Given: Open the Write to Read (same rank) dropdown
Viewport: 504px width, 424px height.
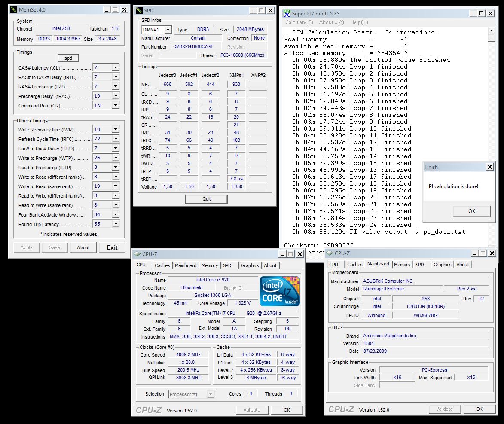Looking at the screenshot, I should click(x=116, y=186).
